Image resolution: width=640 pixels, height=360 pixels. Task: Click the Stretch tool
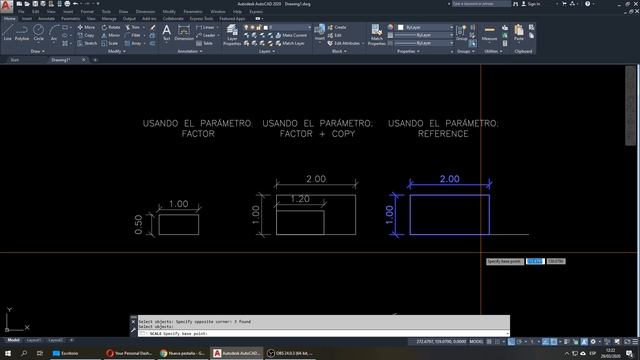87,43
